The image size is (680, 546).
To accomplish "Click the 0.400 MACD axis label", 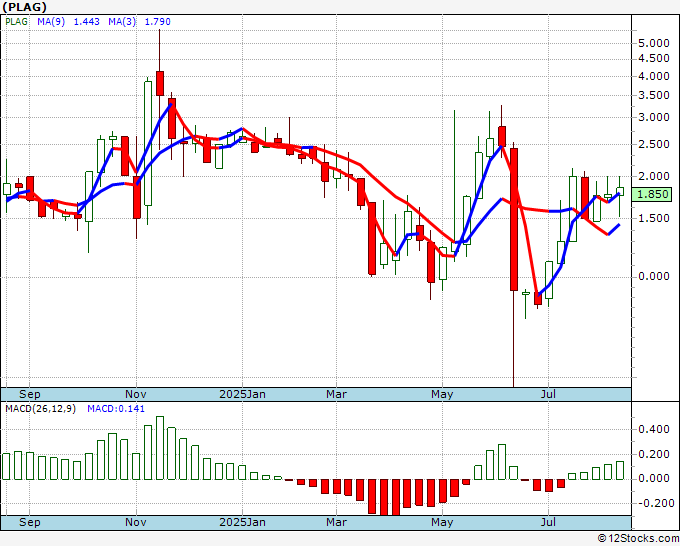I will tap(654, 430).
